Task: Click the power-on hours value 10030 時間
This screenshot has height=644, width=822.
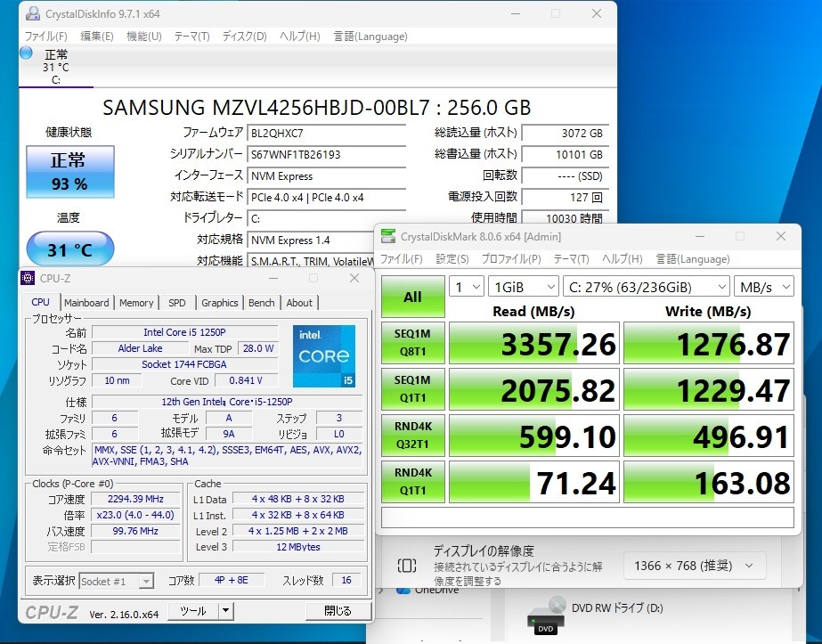Action: [566, 217]
